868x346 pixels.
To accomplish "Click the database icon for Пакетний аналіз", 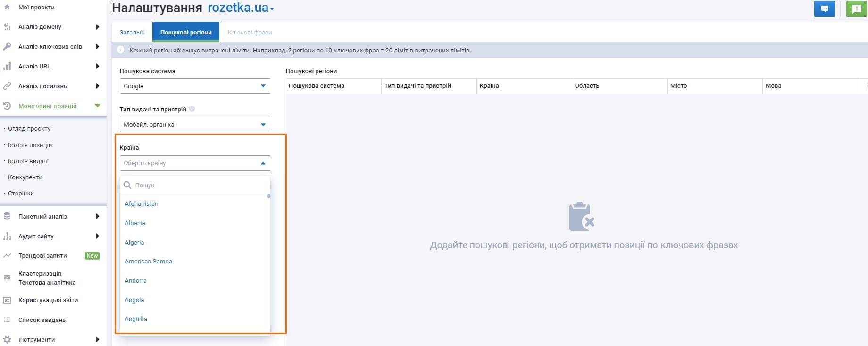I will point(7,217).
